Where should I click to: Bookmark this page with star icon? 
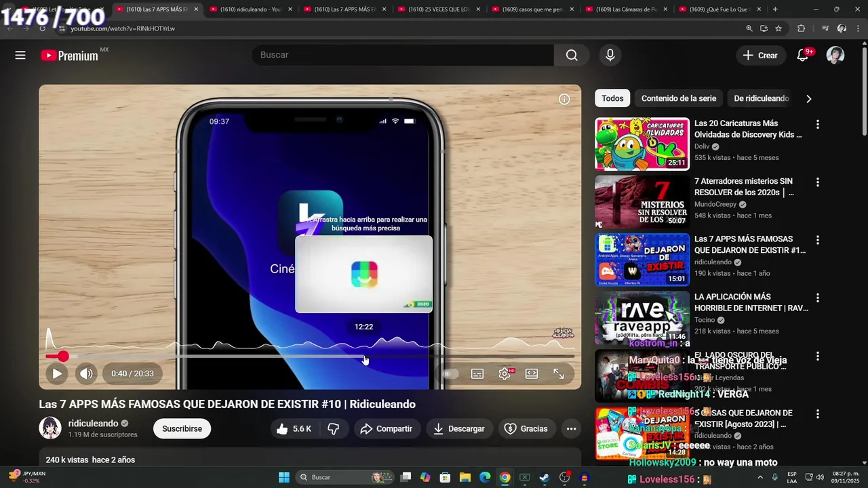tap(778, 28)
